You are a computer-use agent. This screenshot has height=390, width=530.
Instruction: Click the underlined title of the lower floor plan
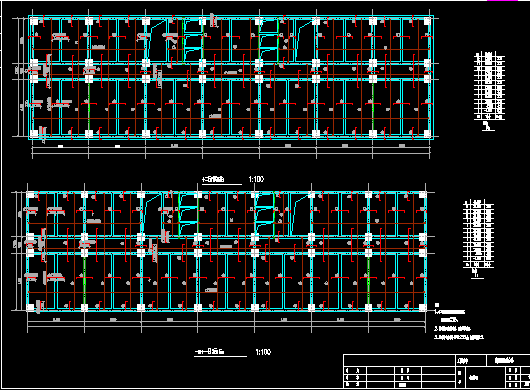[x=210, y=352]
